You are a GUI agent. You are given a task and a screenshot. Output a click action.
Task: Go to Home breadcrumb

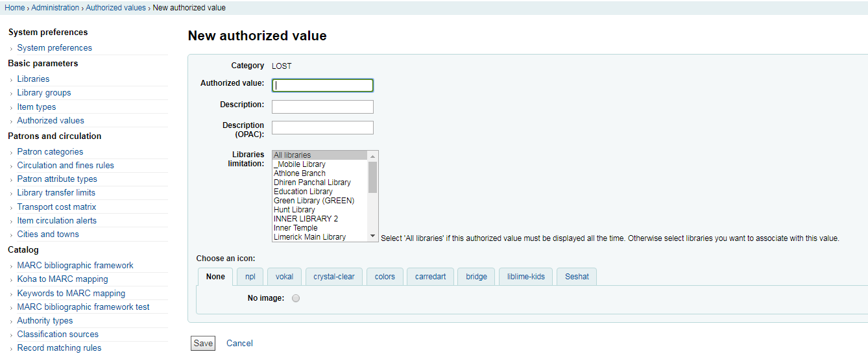pos(15,8)
